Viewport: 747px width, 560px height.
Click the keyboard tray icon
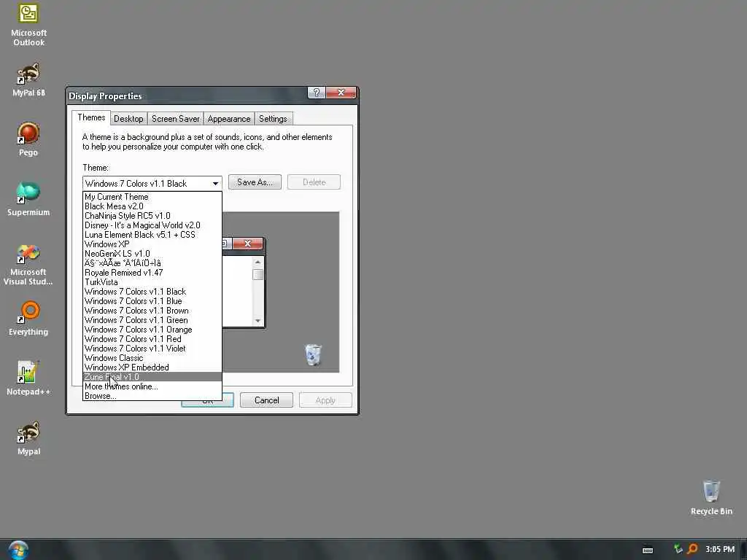click(x=648, y=550)
